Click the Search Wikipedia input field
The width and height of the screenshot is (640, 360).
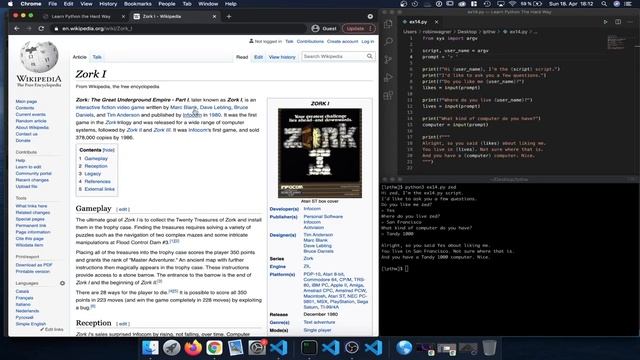pyautogui.click(x=334, y=56)
